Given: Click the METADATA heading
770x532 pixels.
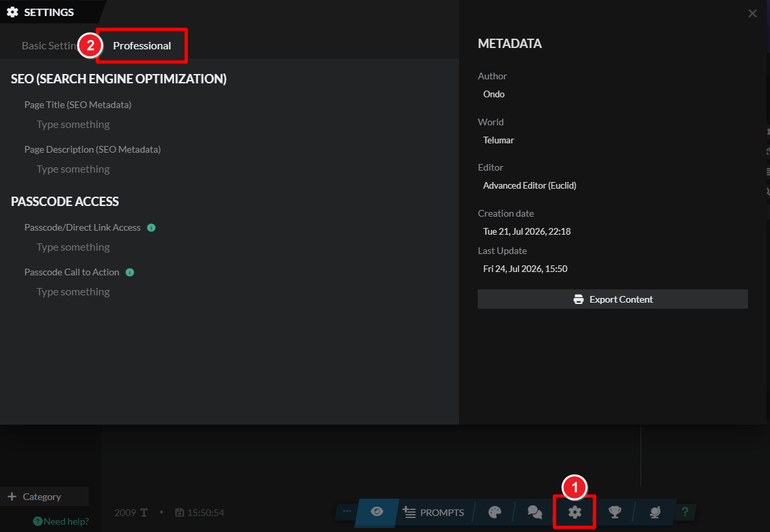Looking at the screenshot, I should click(x=510, y=44).
